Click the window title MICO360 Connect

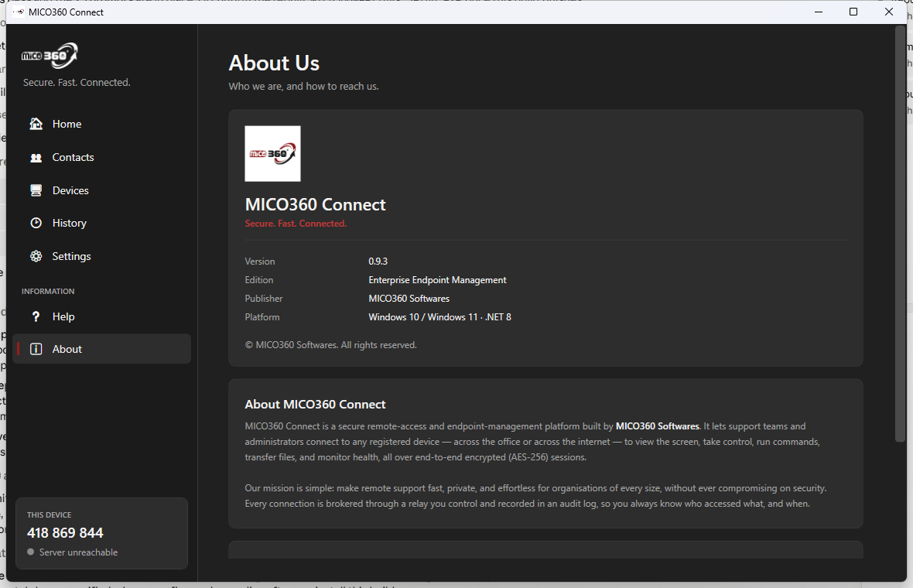pyautogui.click(x=66, y=12)
